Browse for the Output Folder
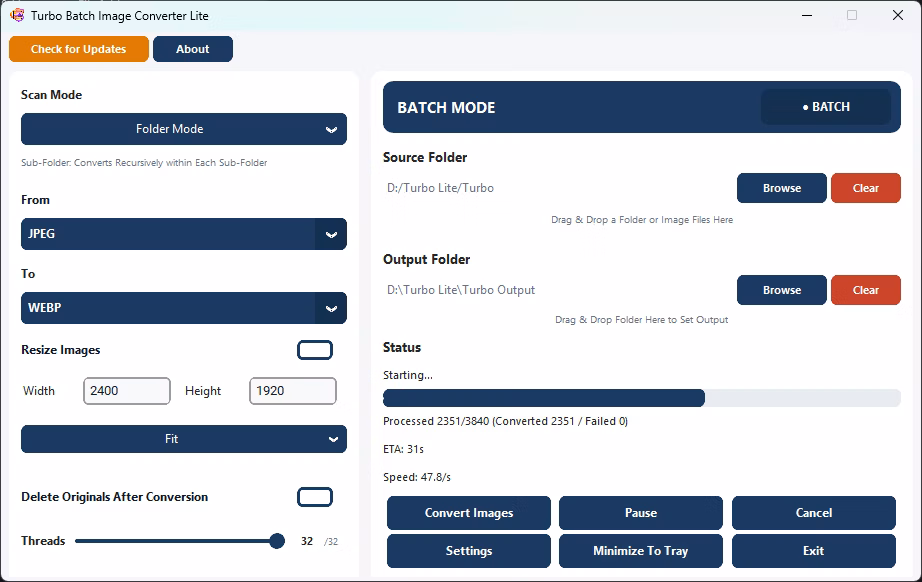Viewport: 922px width, 582px height. (781, 290)
